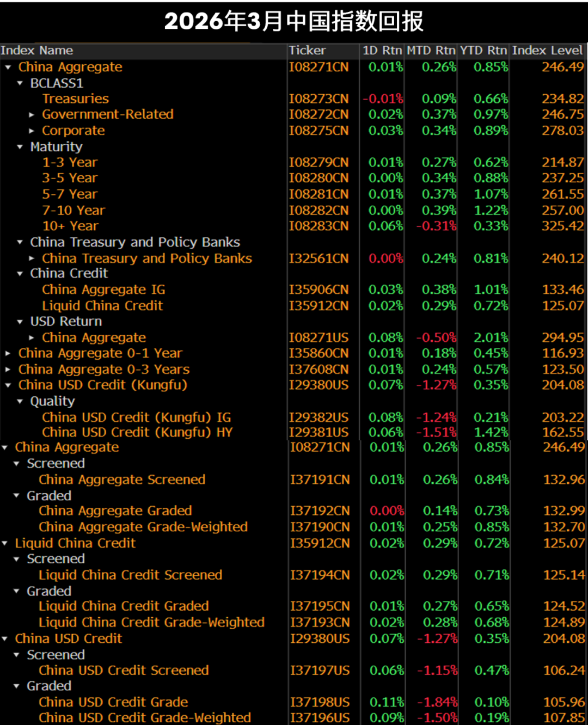588x725 pixels.
Task: Collapse the Maturity group
Action: [20, 147]
